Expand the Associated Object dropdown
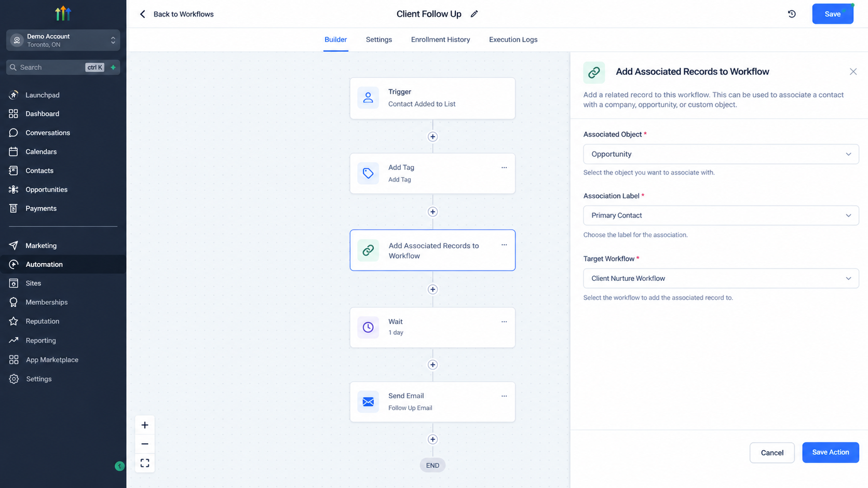Viewport: 868px width, 488px height. pyautogui.click(x=721, y=154)
